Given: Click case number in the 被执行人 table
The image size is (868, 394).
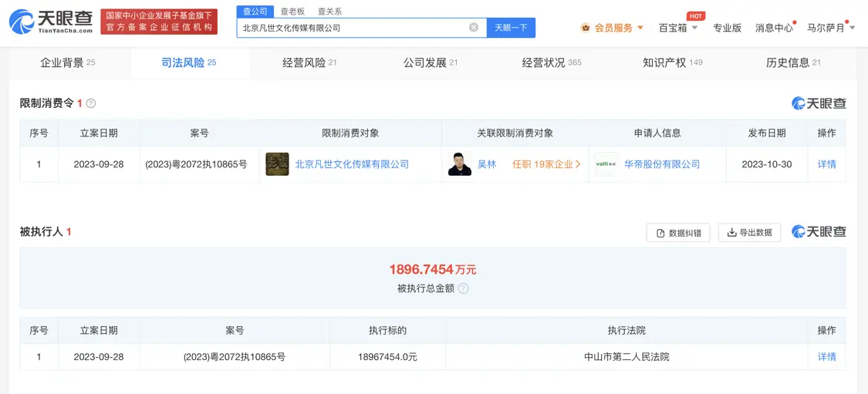Looking at the screenshot, I should coord(235,357).
